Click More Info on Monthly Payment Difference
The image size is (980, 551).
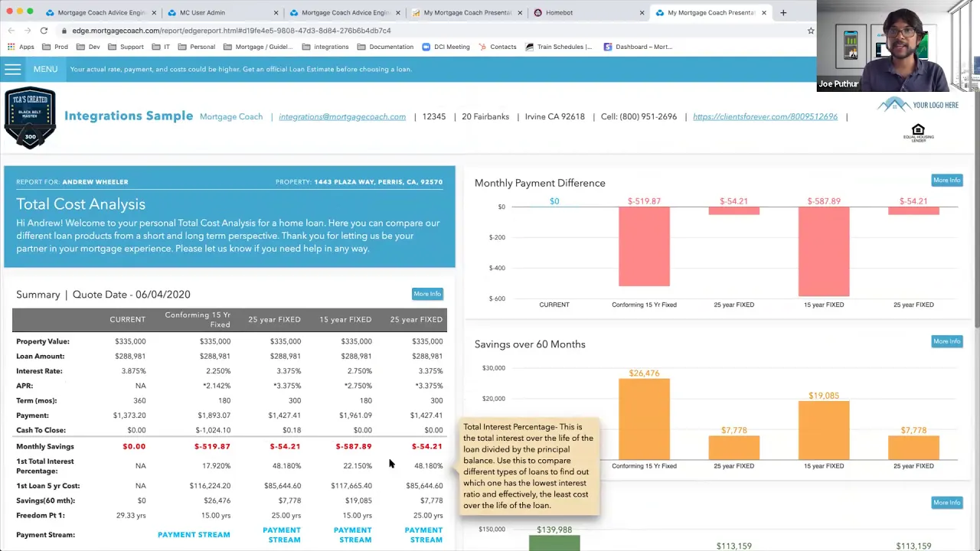tap(946, 180)
